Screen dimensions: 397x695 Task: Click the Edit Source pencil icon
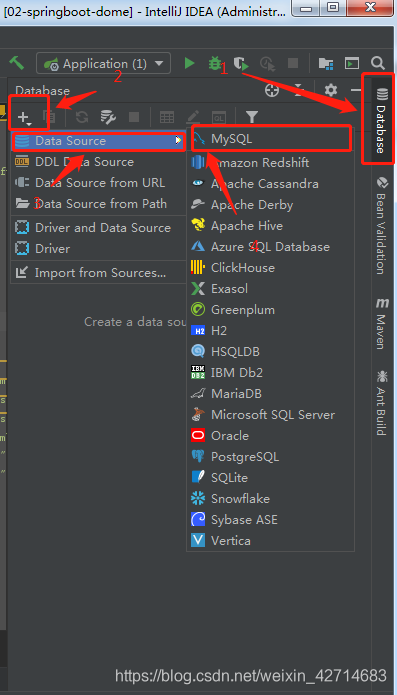click(x=193, y=117)
